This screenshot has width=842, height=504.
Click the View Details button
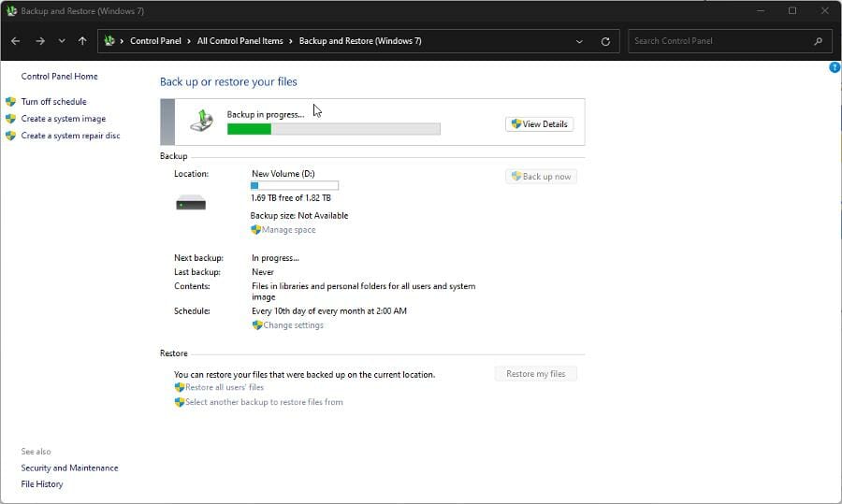539,124
